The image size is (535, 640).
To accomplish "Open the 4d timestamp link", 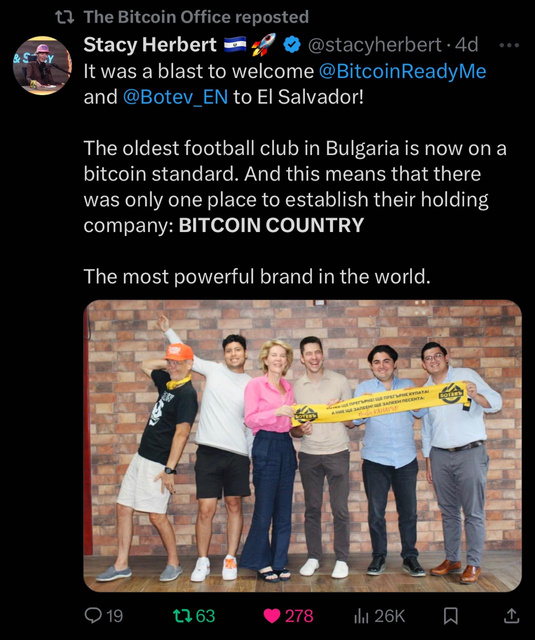I will (x=466, y=45).
